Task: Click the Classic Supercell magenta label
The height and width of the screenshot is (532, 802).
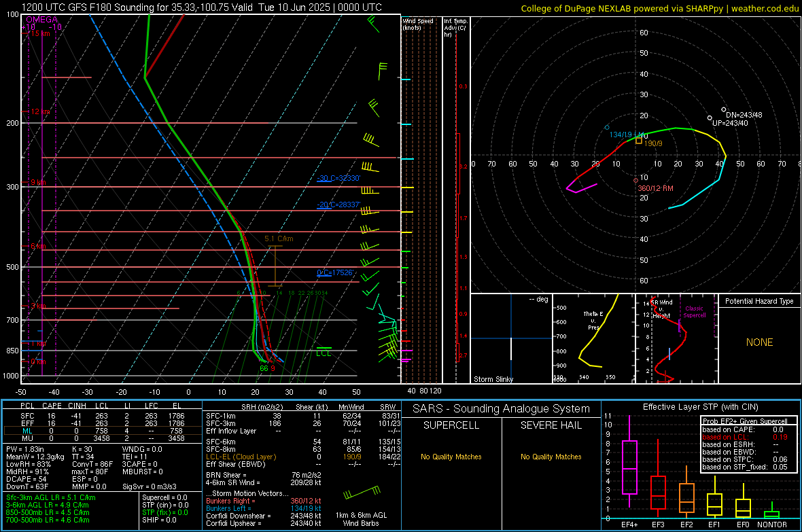Action: 695,312
